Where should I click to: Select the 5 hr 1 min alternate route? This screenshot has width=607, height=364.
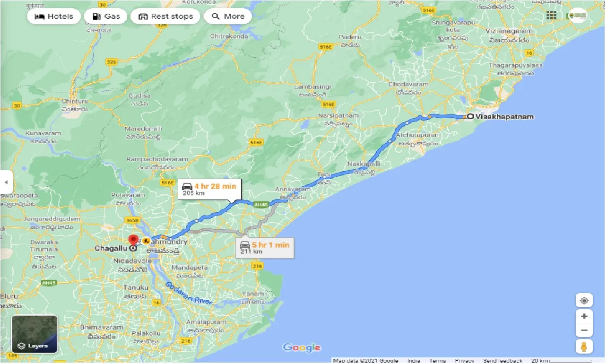click(x=265, y=247)
